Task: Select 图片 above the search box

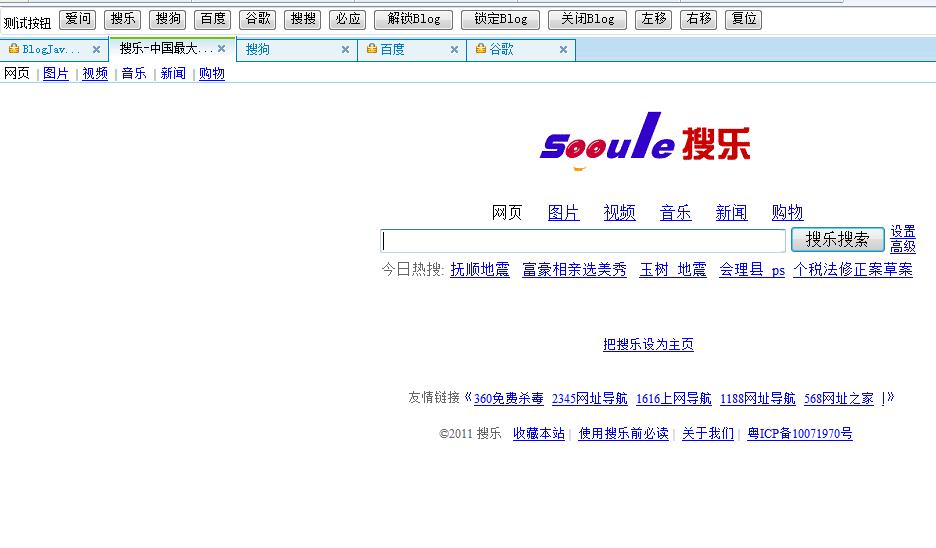Action: 564,213
